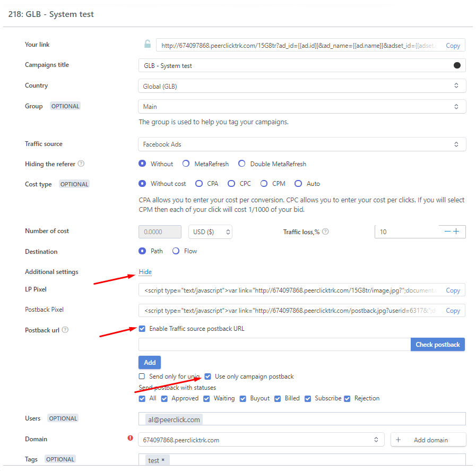Viewport: 476px width, 471px height.
Task: Check Send only for uniq option
Action: [x=142, y=376]
